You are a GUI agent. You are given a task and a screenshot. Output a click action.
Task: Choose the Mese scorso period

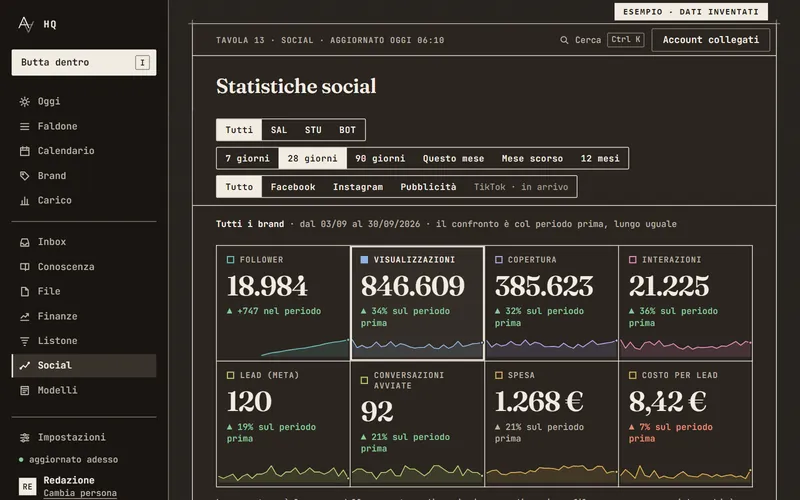click(532, 158)
